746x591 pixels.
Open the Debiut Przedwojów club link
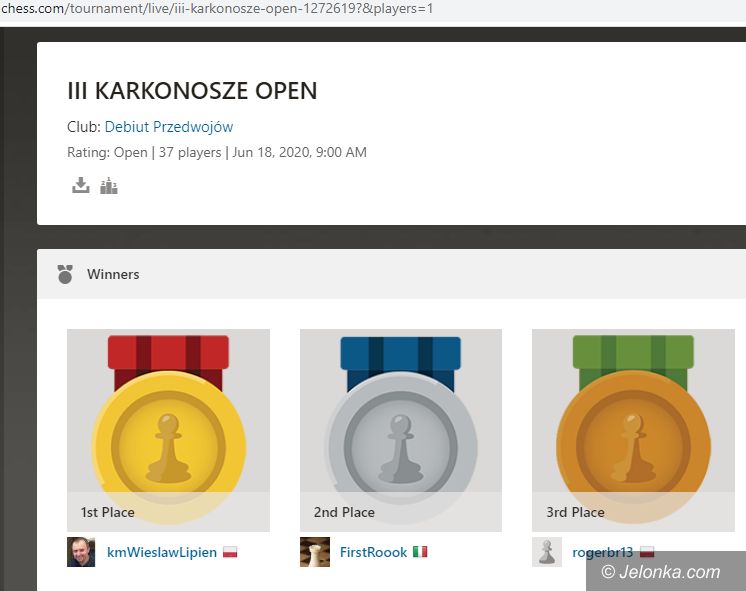point(168,127)
